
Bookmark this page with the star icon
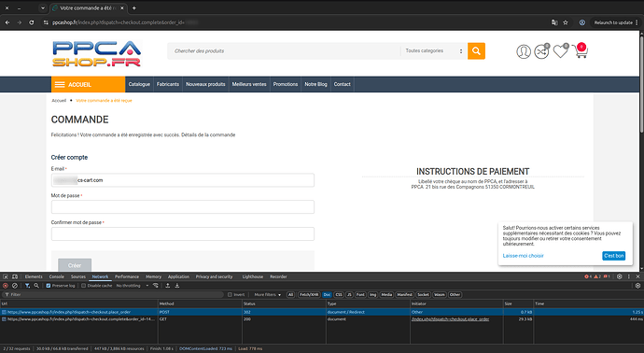[566, 22]
